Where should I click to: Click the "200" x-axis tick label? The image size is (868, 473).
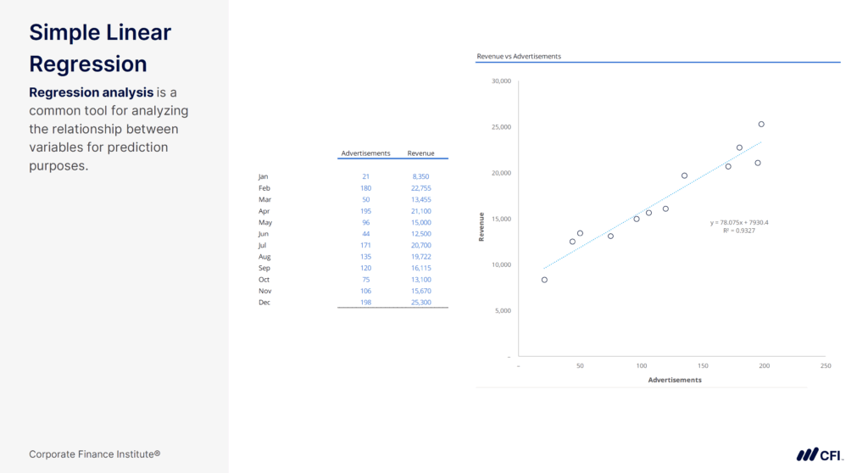[x=764, y=365]
